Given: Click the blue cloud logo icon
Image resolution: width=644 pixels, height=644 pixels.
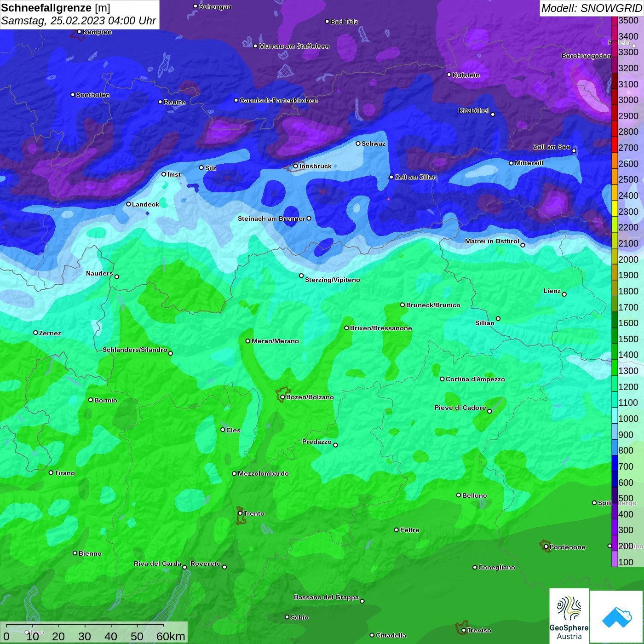Looking at the screenshot, I should click(x=617, y=617).
